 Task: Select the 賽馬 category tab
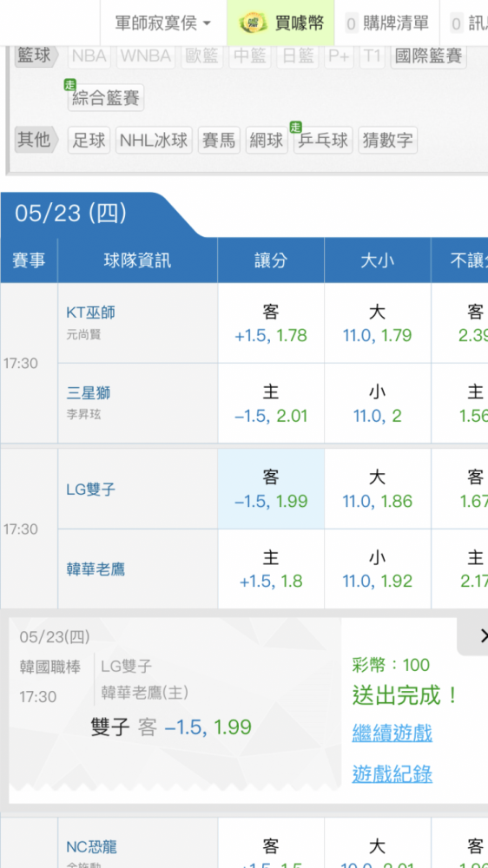pos(220,140)
